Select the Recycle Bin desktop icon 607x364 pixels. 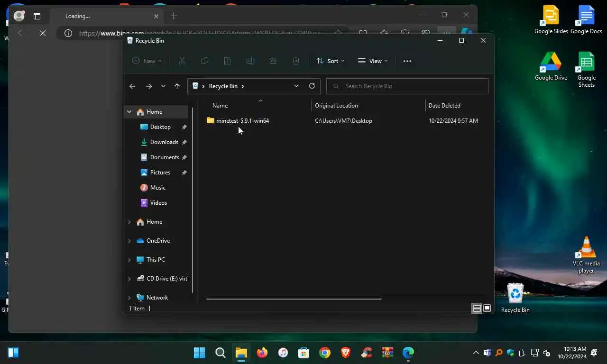(x=515, y=298)
